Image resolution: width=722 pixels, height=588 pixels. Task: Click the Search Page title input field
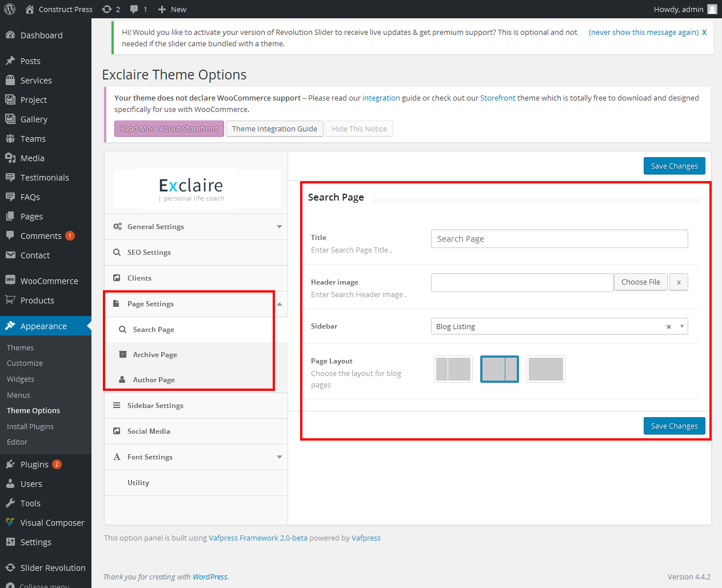[x=559, y=239]
